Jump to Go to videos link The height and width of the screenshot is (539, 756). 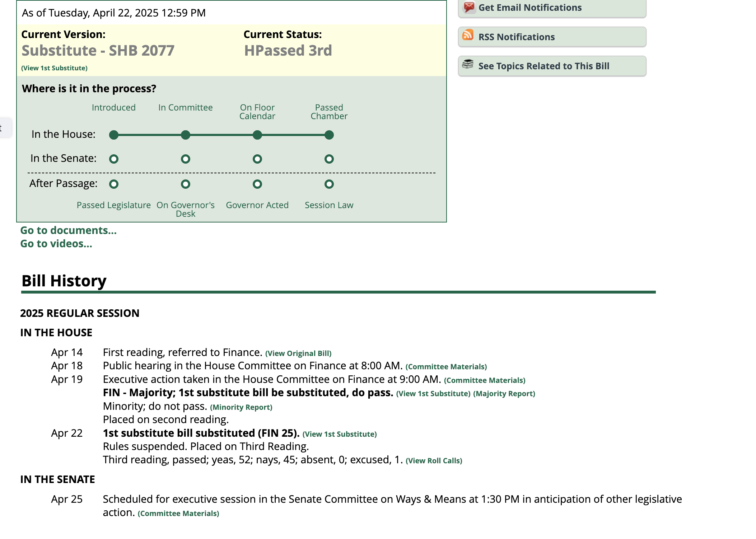(56, 244)
